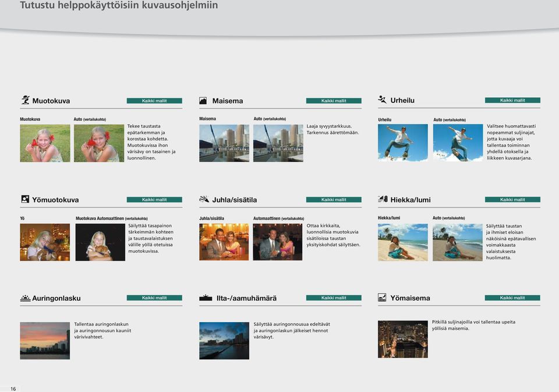Click the description starting 'Säilyttää auringonnousua'
Image resolution: width=559 pixels, height=392 pixels.
(x=292, y=330)
